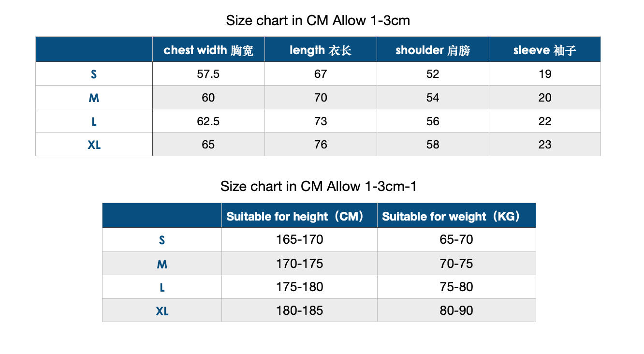Click the 23 sleeve cell for XL
The height and width of the screenshot is (354, 644).
[x=545, y=145]
